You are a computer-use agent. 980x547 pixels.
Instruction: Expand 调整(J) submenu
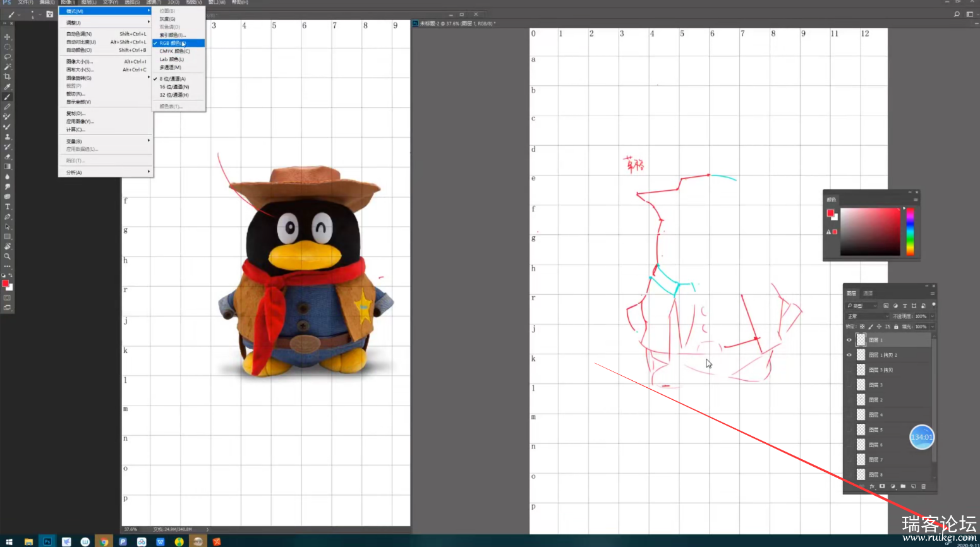pyautogui.click(x=106, y=23)
